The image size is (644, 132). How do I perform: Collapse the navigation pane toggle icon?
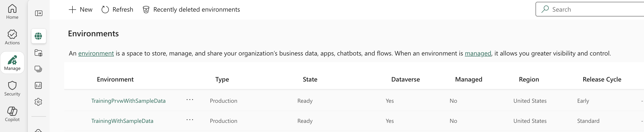point(39,13)
